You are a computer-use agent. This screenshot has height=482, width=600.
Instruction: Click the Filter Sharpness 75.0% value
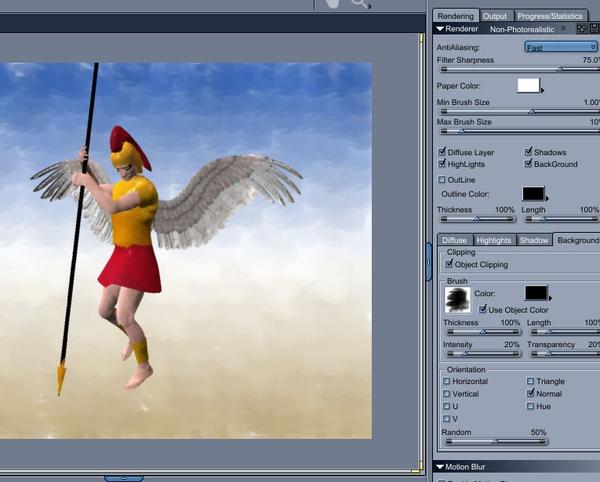click(x=591, y=60)
